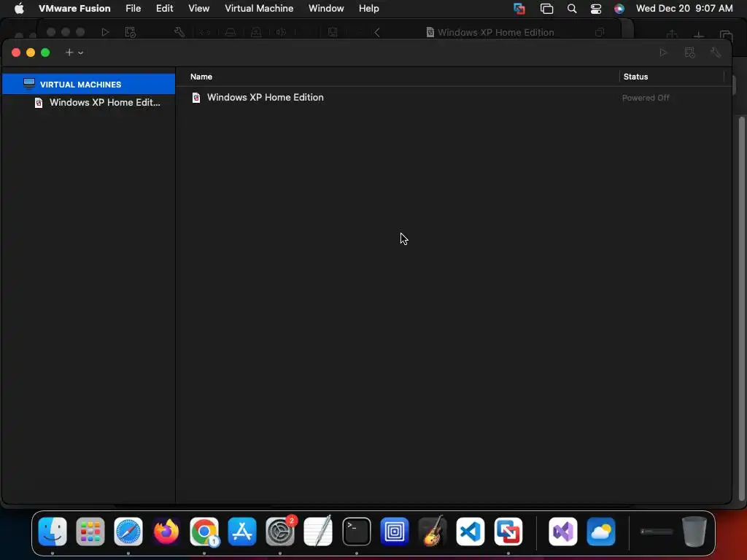
Task: Launch GarageBand from the dock
Action: (432, 532)
